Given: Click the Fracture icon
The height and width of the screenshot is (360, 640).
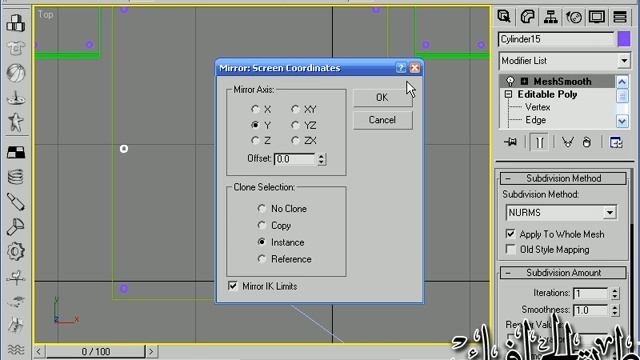Looking at the screenshot, I should point(16,326).
